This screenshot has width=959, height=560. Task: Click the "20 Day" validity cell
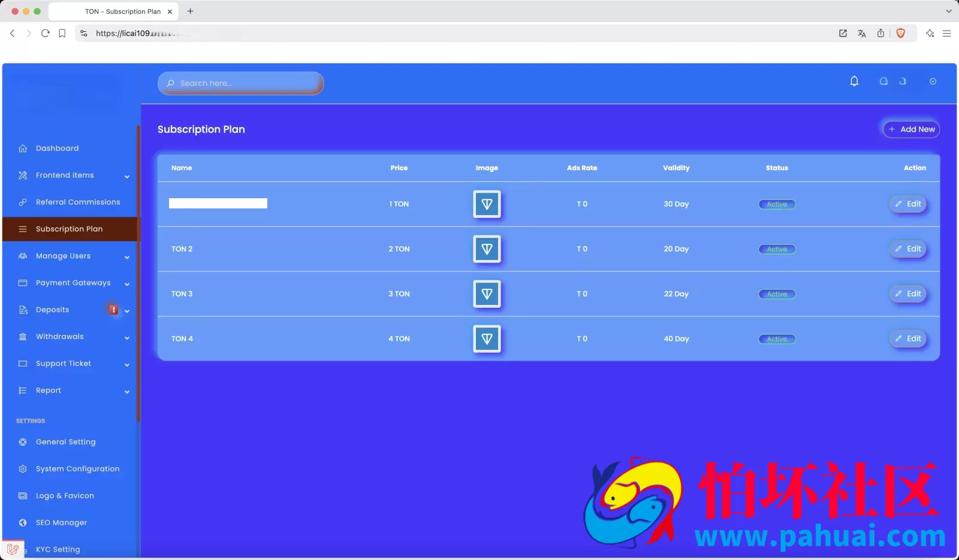pyautogui.click(x=676, y=249)
